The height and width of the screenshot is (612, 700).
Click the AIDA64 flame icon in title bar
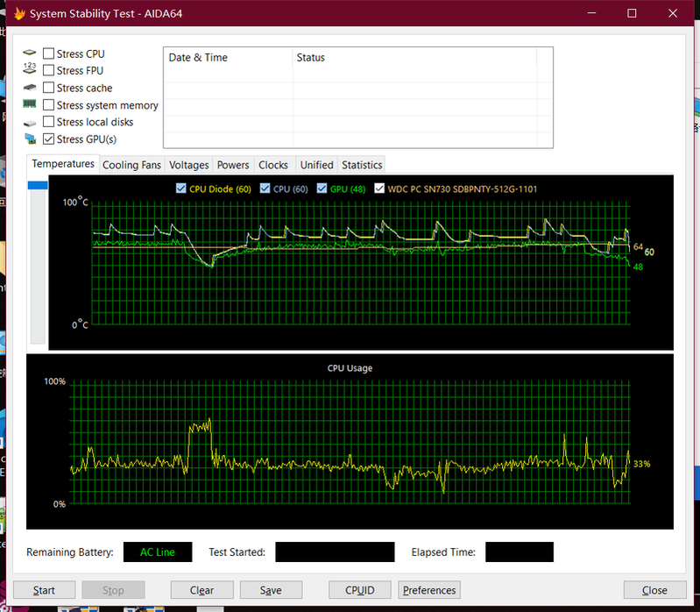19,14
